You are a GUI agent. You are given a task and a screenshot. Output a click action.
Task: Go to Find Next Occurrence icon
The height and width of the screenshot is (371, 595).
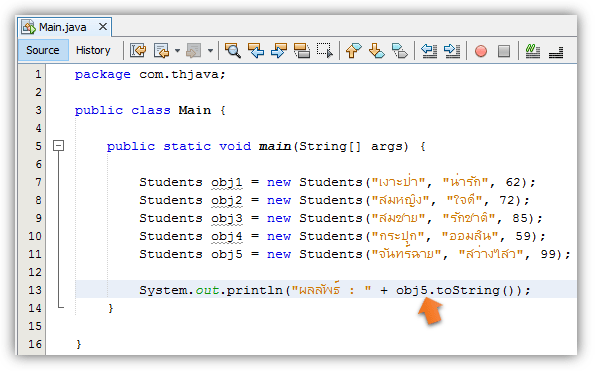pos(279,50)
